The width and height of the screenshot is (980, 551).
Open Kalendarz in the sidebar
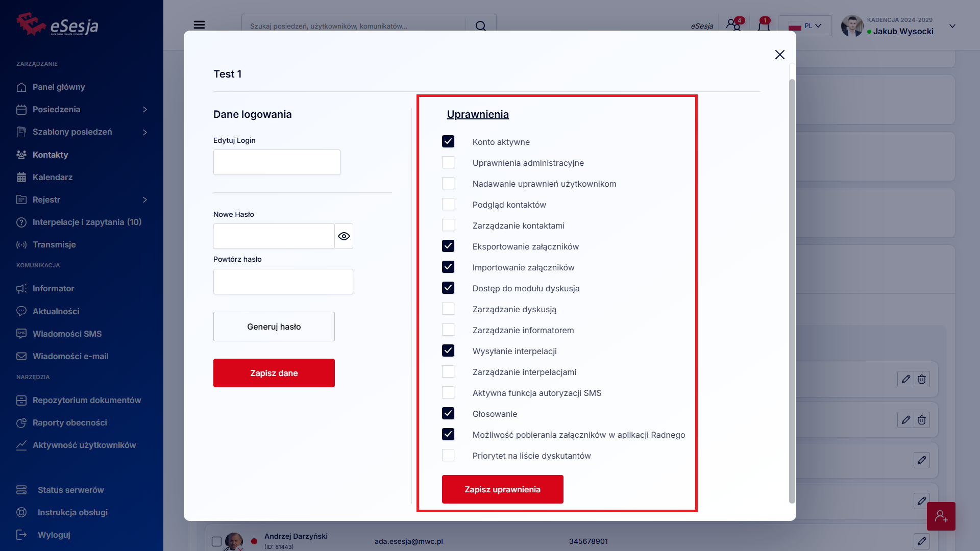pos(53,178)
